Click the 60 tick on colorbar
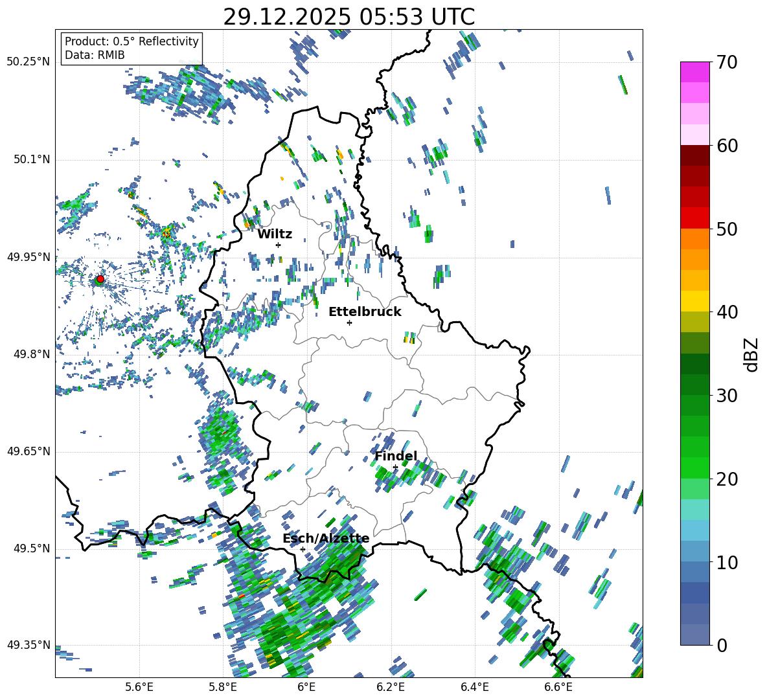This screenshot has height=700, width=767. (727, 146)
